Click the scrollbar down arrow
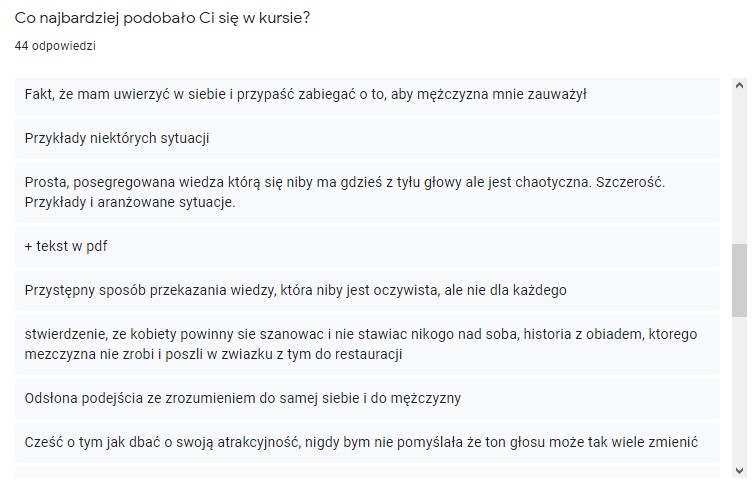 click(739, 470)
